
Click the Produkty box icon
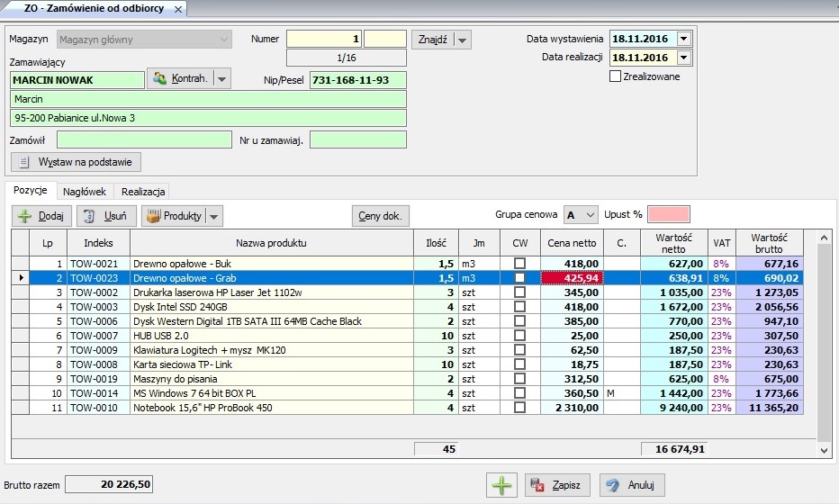(154, 216)
